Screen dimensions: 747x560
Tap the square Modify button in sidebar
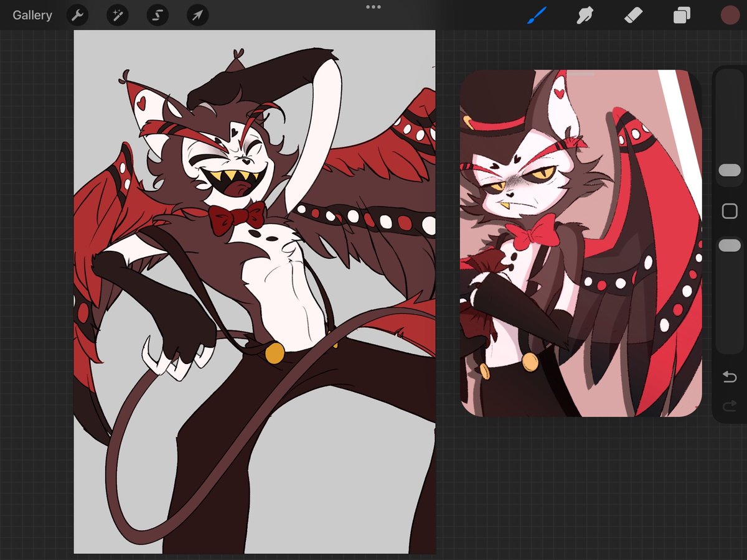point(730,212)
